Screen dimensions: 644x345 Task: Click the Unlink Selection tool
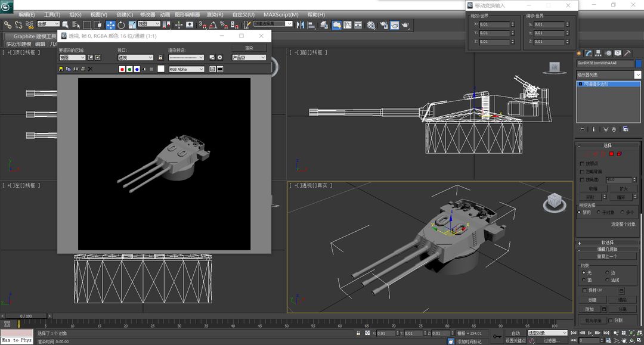pos(18,25)
